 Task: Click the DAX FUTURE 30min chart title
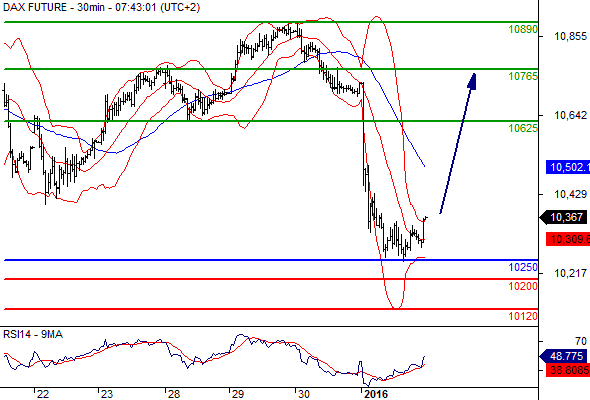[x=102, y=7]
